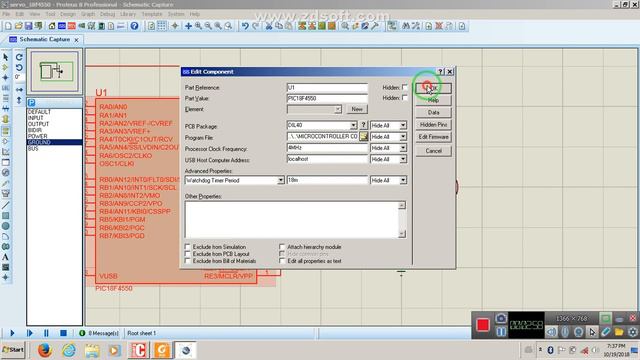This screenshot has height=360, width=640.
Task: Click the vertical mirror Y-flip icon
Action: coord(19,100)
